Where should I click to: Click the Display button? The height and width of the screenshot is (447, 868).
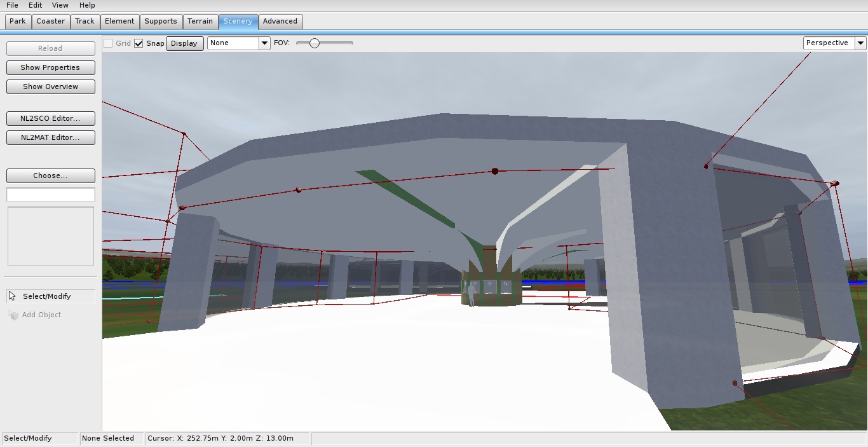(x=184, y=43)
